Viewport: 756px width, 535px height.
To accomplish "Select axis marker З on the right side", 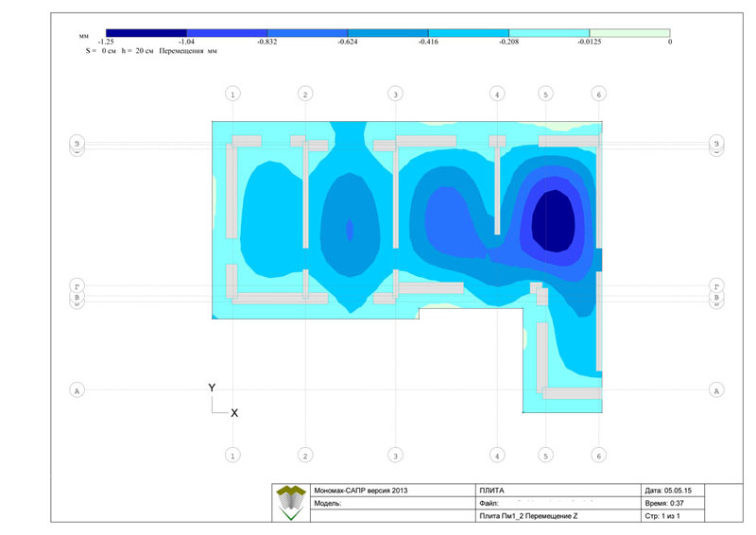I will pos(716,143).
